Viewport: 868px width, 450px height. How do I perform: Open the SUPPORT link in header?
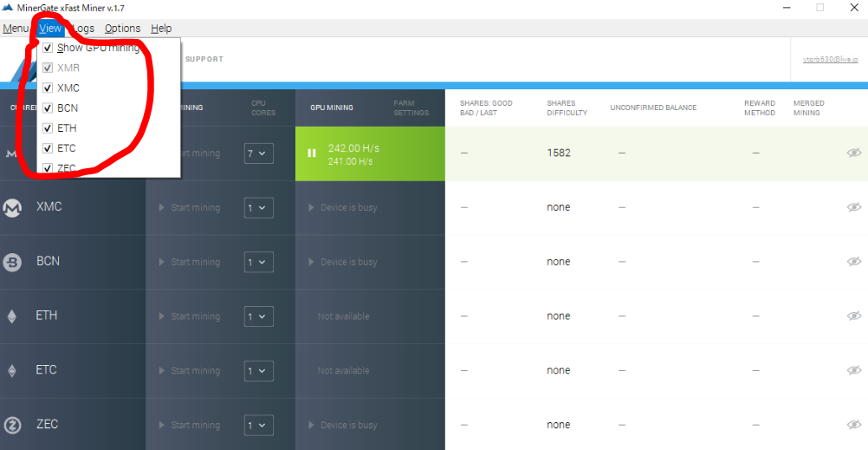tap(204, 59)
